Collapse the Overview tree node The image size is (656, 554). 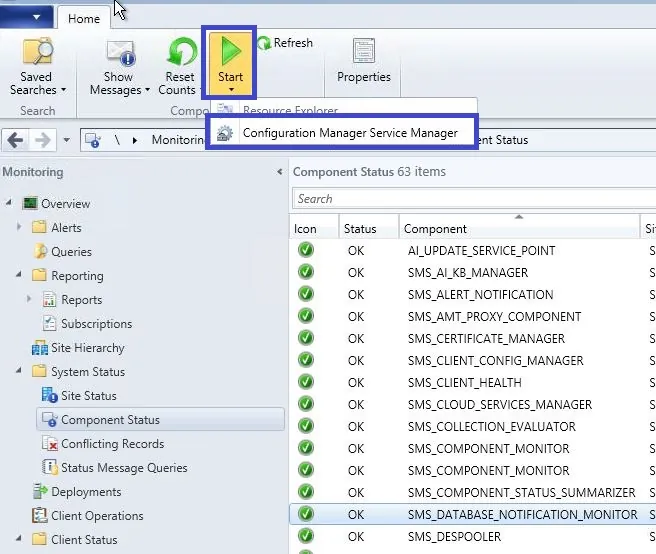pos(8,203)
